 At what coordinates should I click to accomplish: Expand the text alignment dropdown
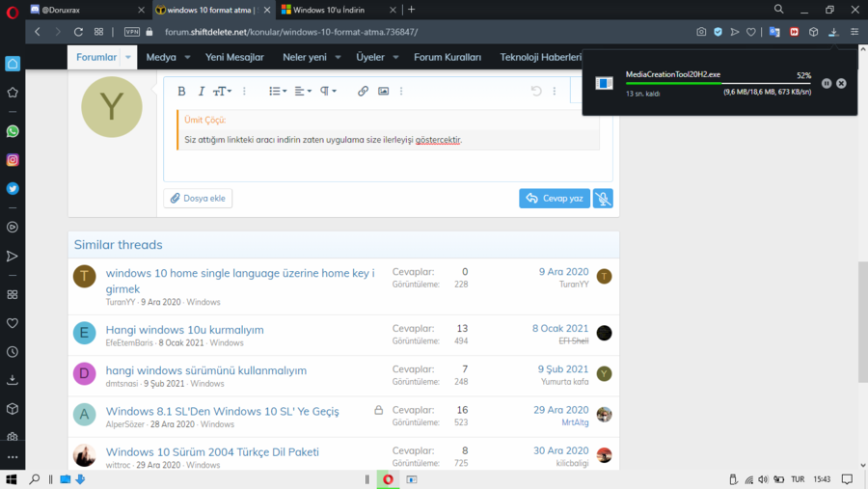[303, 91]
